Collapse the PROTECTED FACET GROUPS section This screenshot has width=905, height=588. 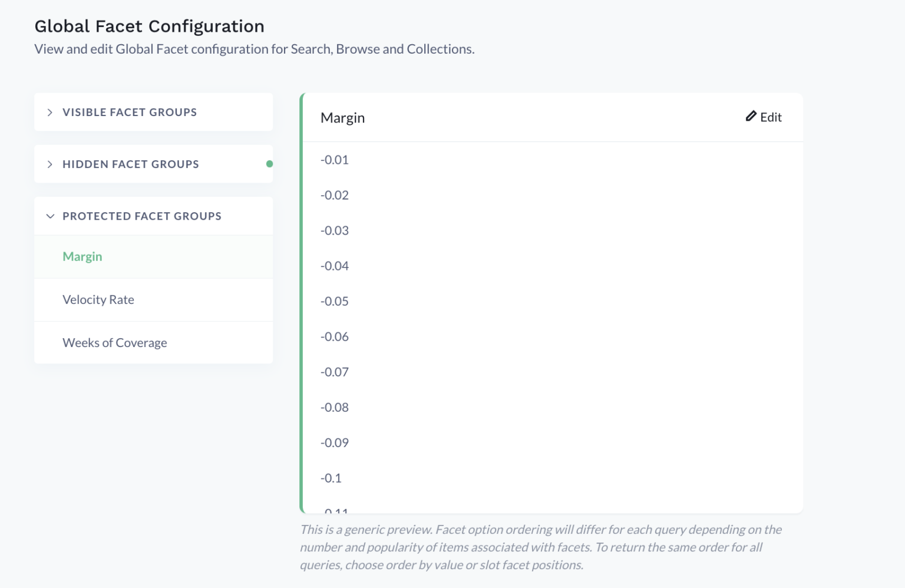pos(141,216)
